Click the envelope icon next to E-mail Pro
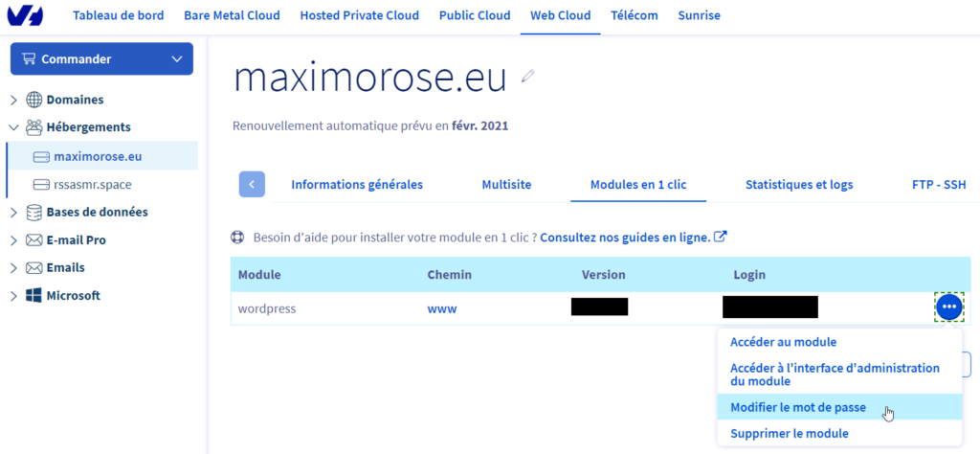The height and width of the screenshot is (454, 980). point(33,240)
